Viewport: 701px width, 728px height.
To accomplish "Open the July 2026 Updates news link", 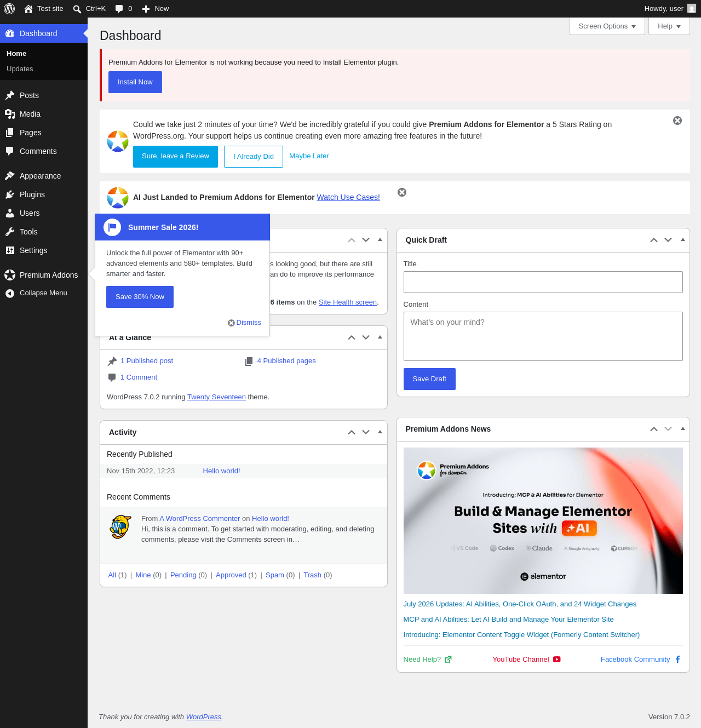I will [520, 604].
